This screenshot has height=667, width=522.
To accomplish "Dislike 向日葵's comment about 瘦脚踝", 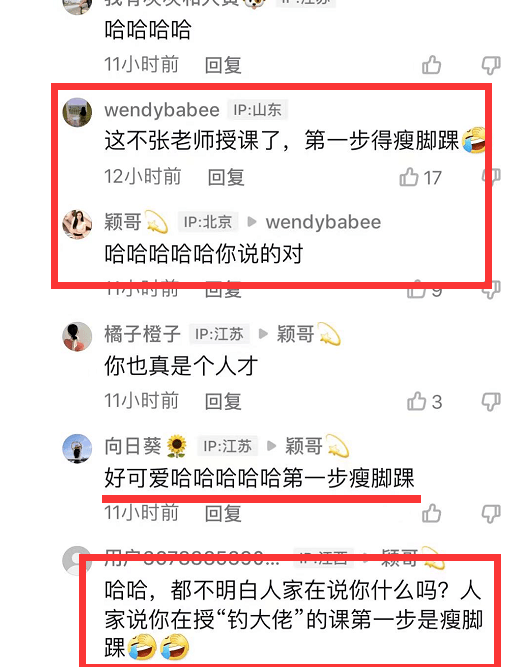I will pos(491,514).
